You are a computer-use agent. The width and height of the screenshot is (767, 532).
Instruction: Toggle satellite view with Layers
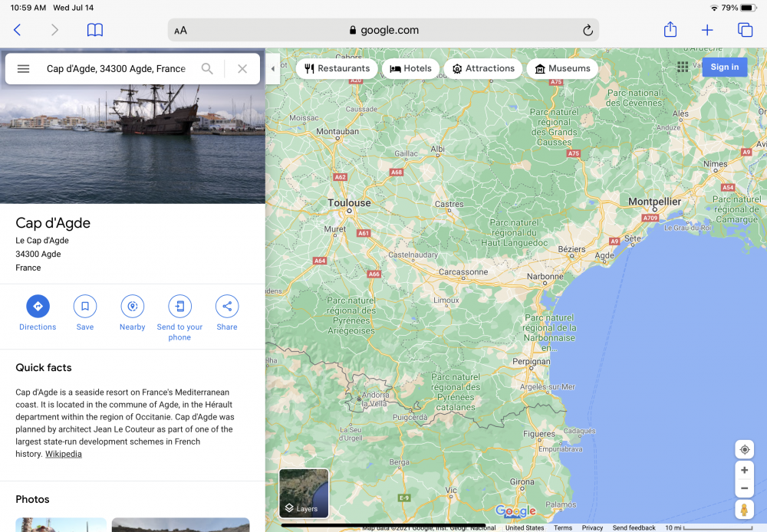[304, 494]
